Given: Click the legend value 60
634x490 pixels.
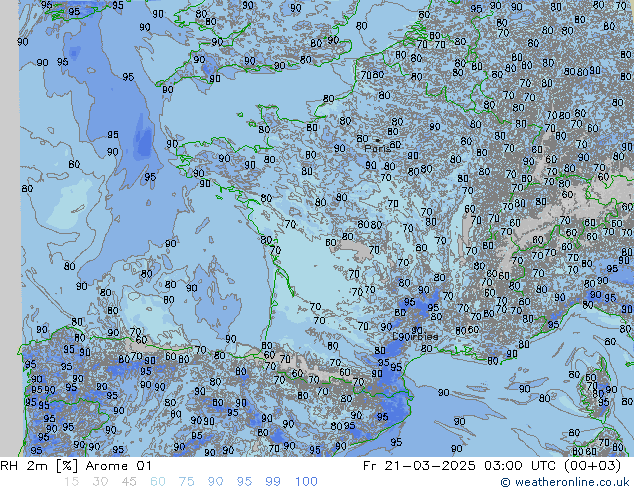Looking at the screenshot, I should point(158,482).
